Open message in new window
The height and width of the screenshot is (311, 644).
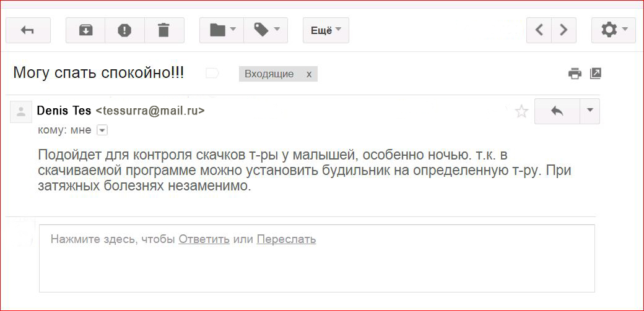tap(595, 74)
